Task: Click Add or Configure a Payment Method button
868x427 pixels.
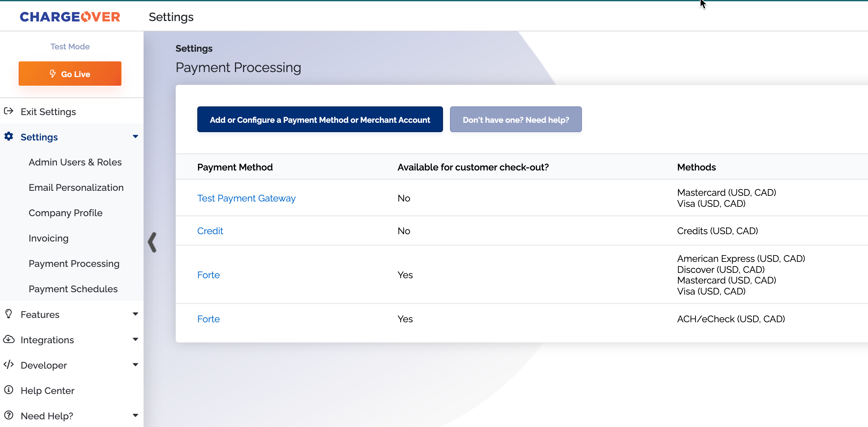Action: click(319, 119)
